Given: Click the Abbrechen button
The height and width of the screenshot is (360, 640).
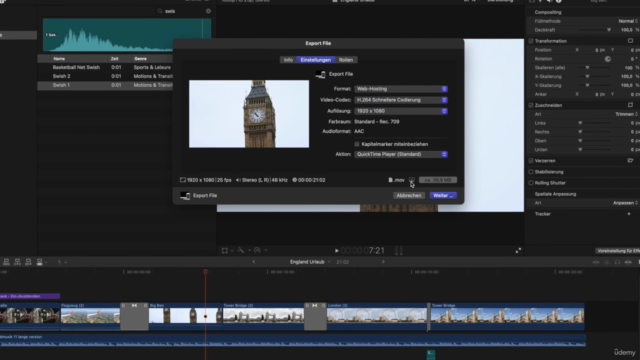Looking at the screenshot, I should (409, 196).
